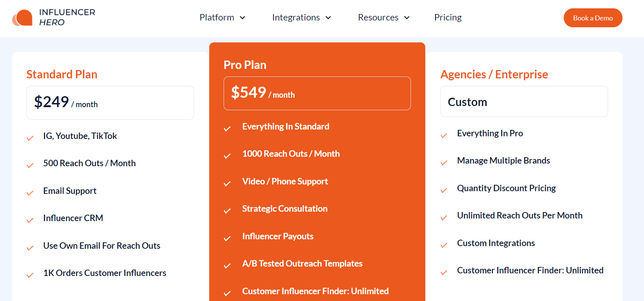This screenshot has height=301, width=644.
Task: Click checkmark beside Influencer Payouts
Action: coord(227,239)
